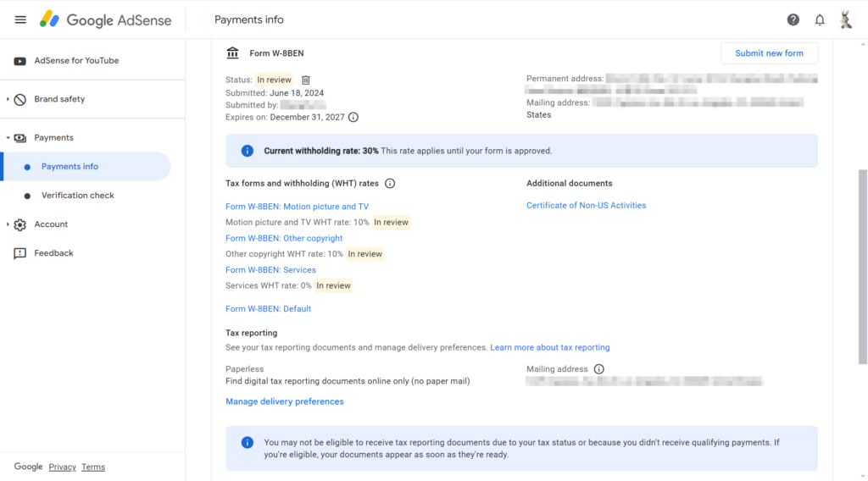The image size is (868, 481).
Task: Click the Submit new form button
Action: pyautogui.click(x=769, y=53)
